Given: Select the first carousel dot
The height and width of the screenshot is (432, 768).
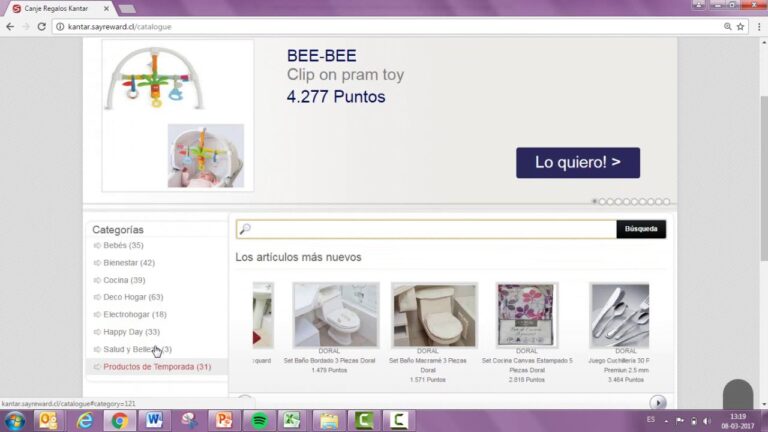Looking at the screenshot, I should [595, 201].
